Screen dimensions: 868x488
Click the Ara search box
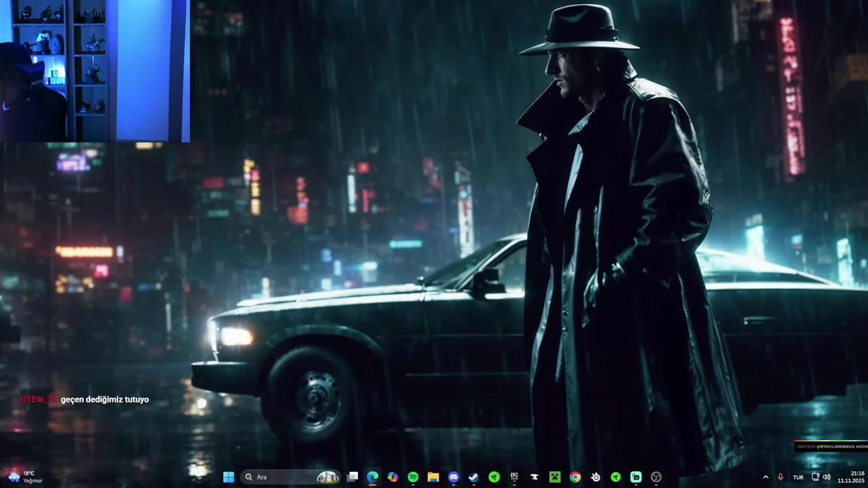(290, 477)
